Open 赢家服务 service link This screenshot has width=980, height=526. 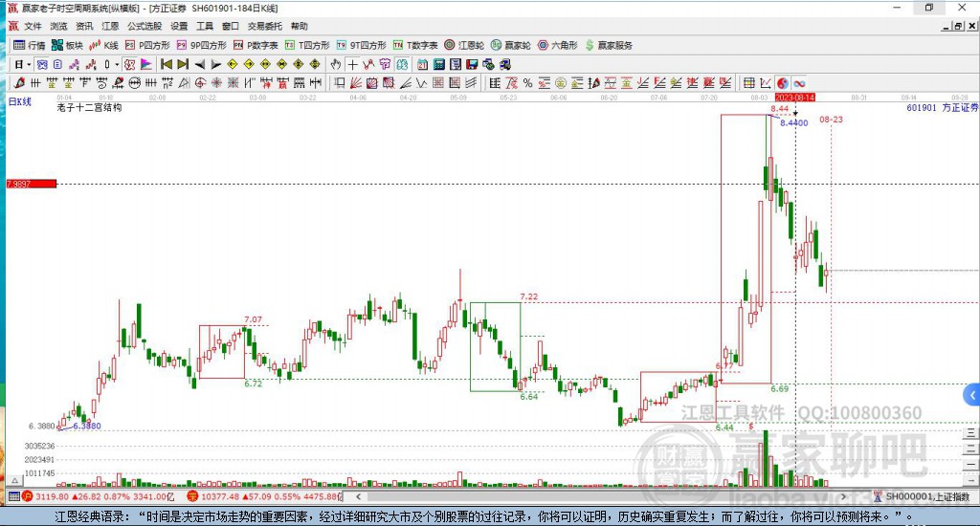[608, 45]
